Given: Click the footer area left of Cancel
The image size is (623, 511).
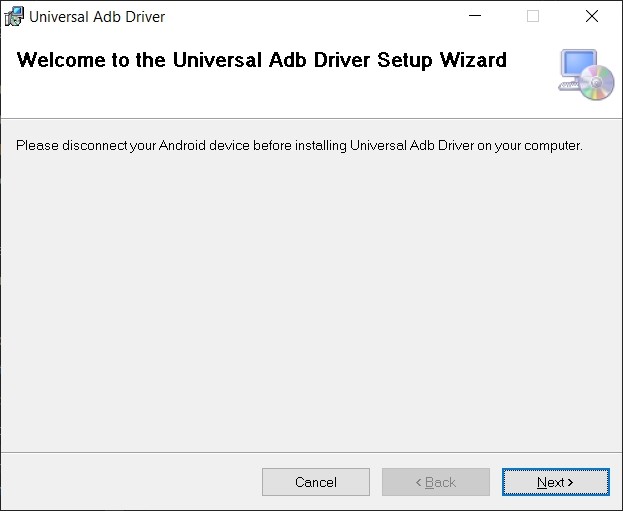Looking at the screenshot, I should pos(131,482).
